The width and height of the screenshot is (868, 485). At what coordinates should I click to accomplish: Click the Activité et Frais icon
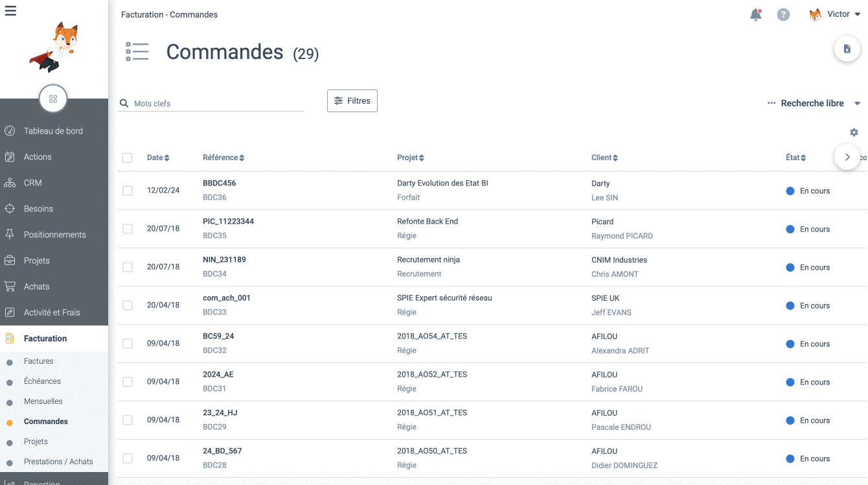coord(10,313)
